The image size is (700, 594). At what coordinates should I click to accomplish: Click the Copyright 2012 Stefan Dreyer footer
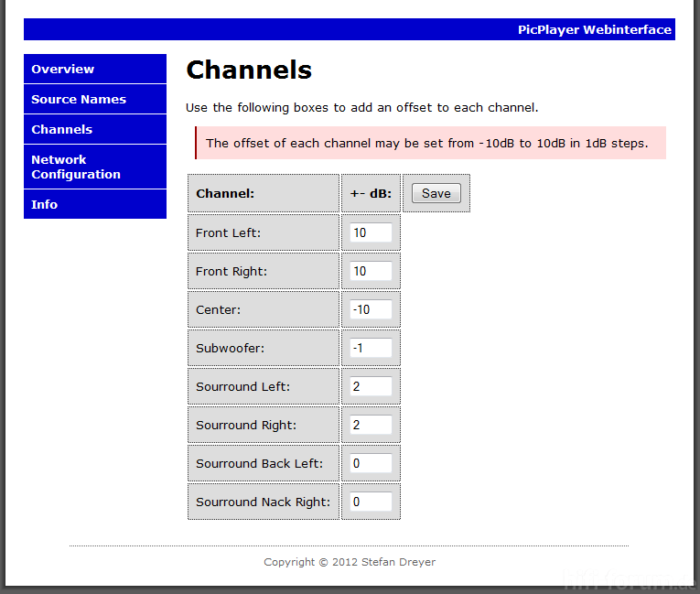click(x=350, y=562)
